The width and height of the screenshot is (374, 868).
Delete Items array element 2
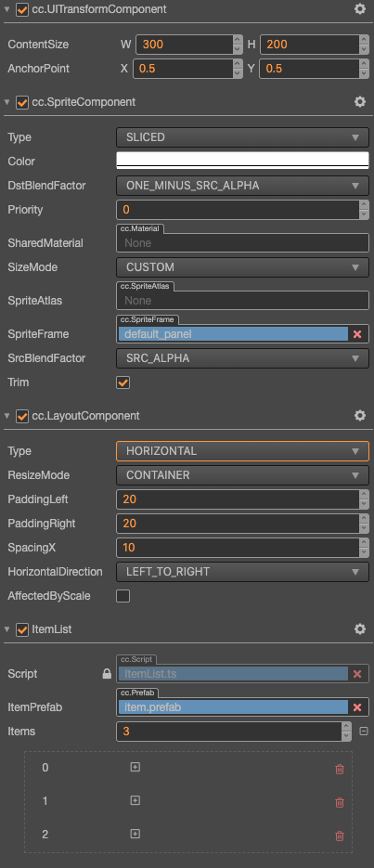(340, 836)
